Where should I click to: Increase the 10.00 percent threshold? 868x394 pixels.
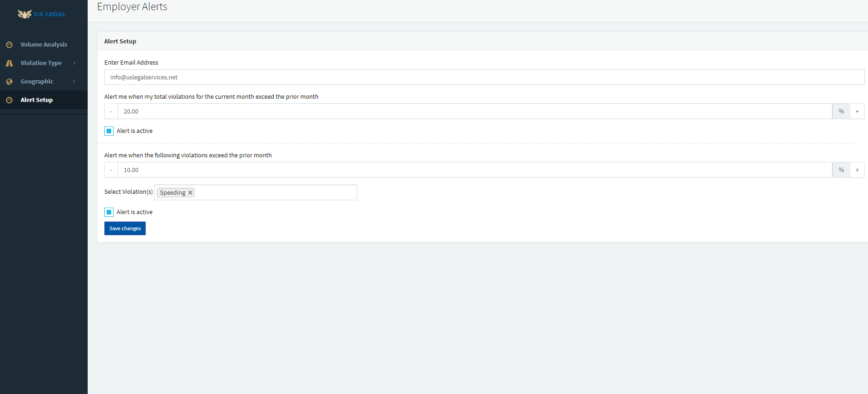click(x=857, y=170)
